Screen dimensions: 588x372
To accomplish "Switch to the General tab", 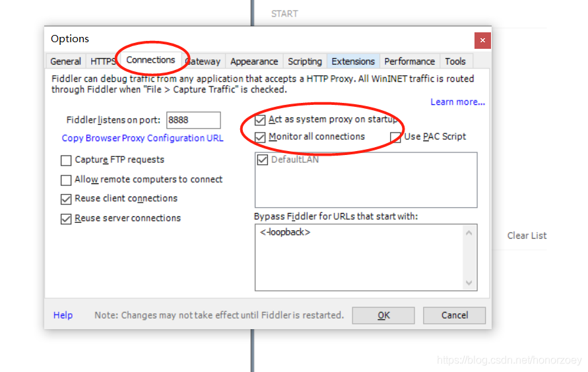I will [65, 61].
